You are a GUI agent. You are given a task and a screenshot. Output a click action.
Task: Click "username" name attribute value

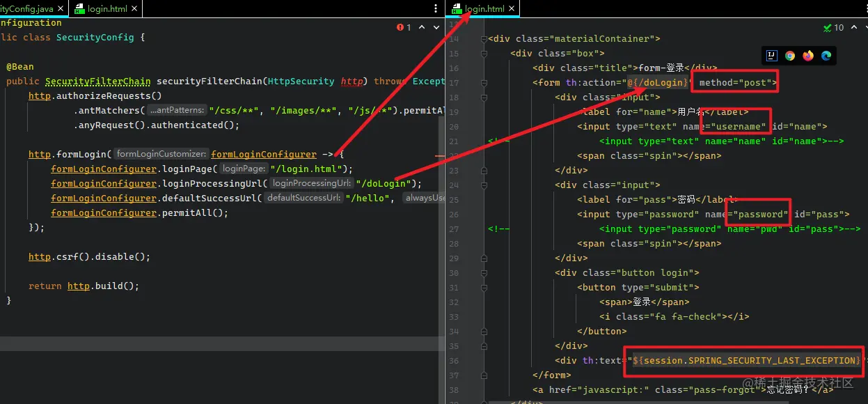tap(739, 127)
